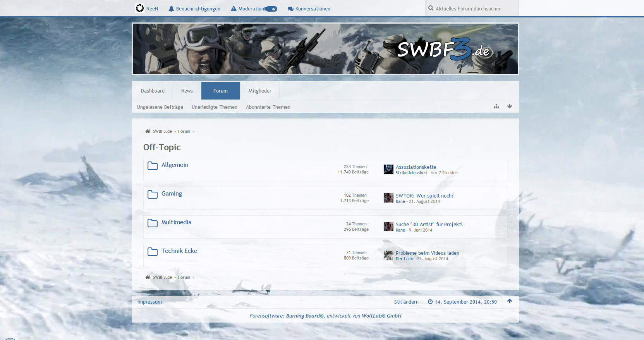Go to top with footer up arrow
Image resolution: width=644 pixels, height=340 pixels.
click(510, 301)
